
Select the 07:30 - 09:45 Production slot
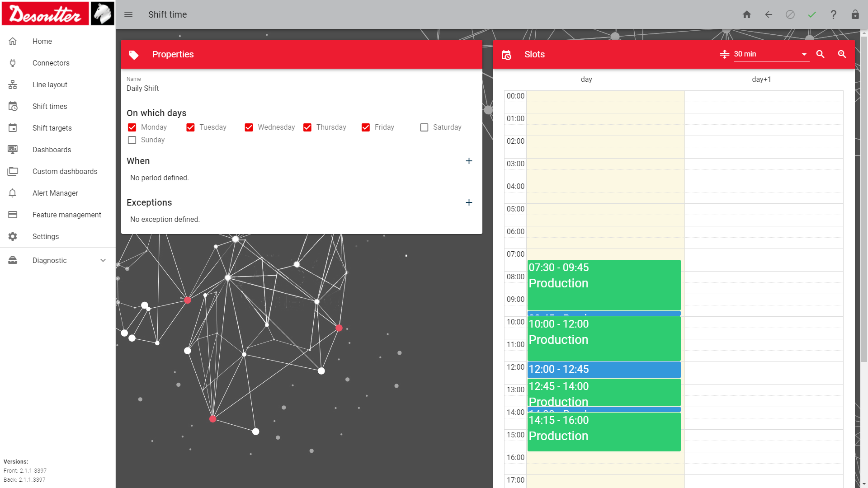click(604, 285)
